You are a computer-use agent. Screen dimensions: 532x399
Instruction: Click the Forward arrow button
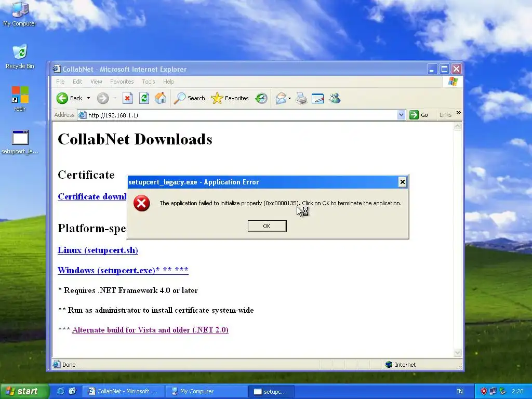click(103, 98)
